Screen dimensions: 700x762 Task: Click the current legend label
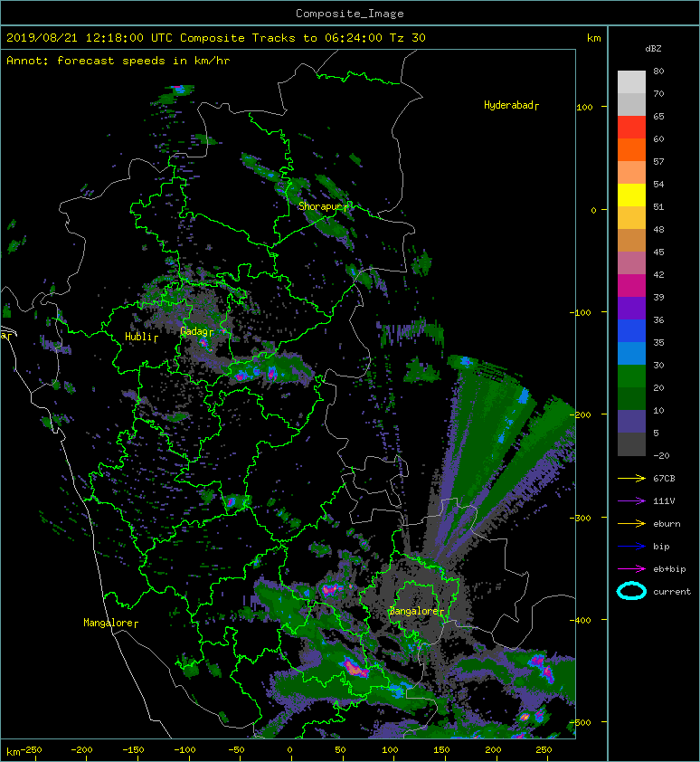click(x=672, y=592)
